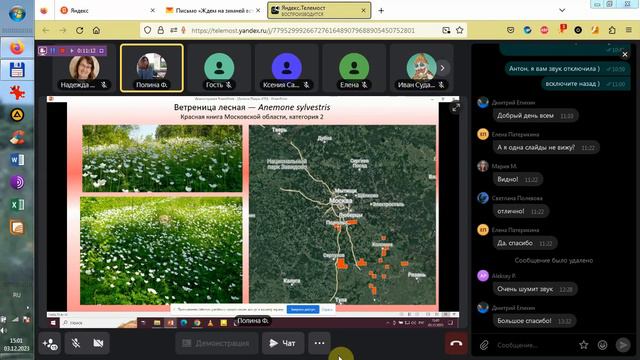Click the blue button in shared screen notification

303,309
